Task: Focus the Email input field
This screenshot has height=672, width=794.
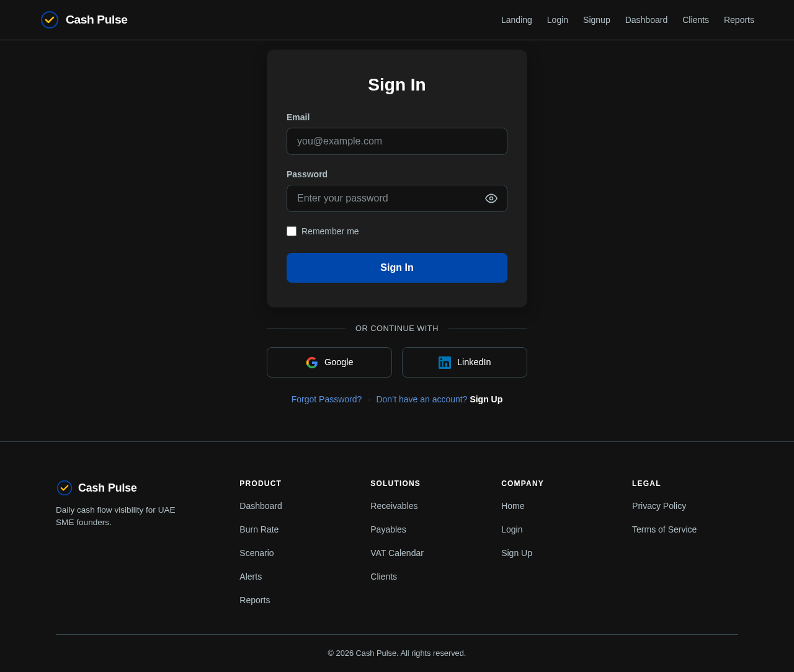Action: click(x=397, y=141)
